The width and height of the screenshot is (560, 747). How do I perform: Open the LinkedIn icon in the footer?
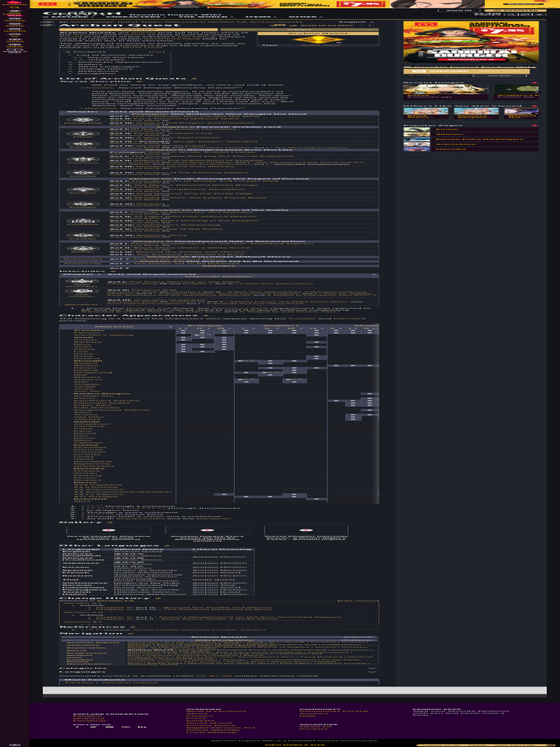pos(142,727)
